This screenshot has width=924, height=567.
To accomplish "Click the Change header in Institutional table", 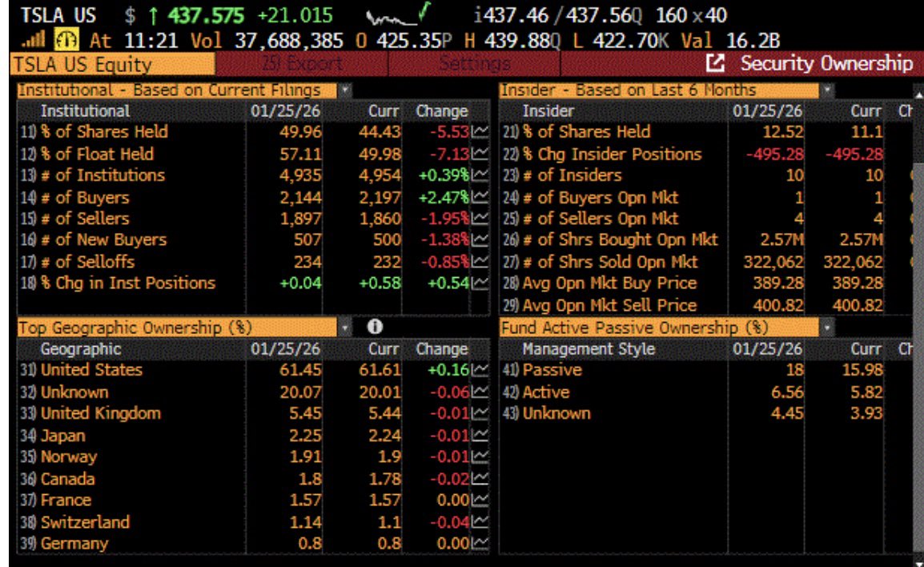I will pyautogui.click(x=441, y=111).
